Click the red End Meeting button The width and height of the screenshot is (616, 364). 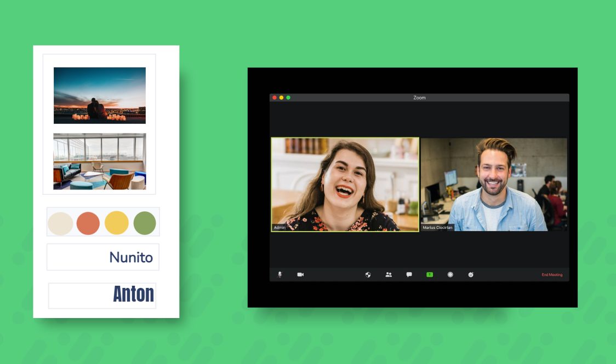552,275
